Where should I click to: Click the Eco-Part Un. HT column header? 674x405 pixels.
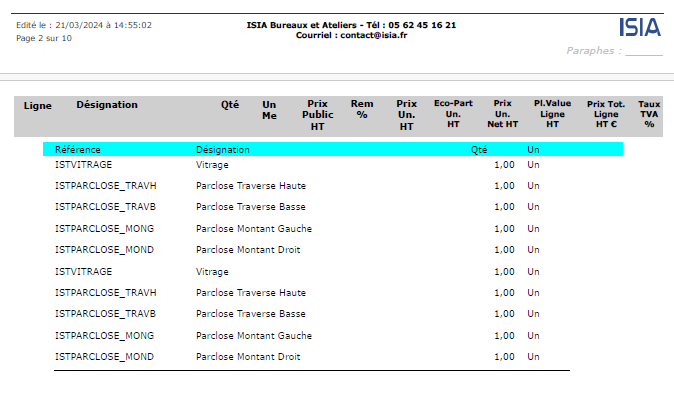(453, 113)
